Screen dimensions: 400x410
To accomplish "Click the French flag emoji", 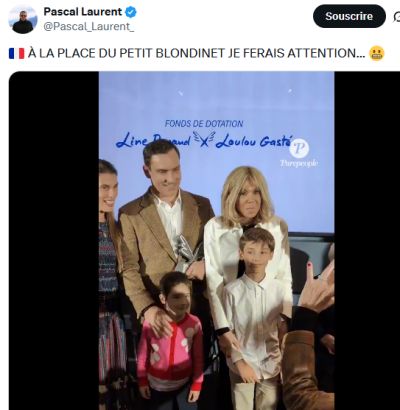I will 16,53.
